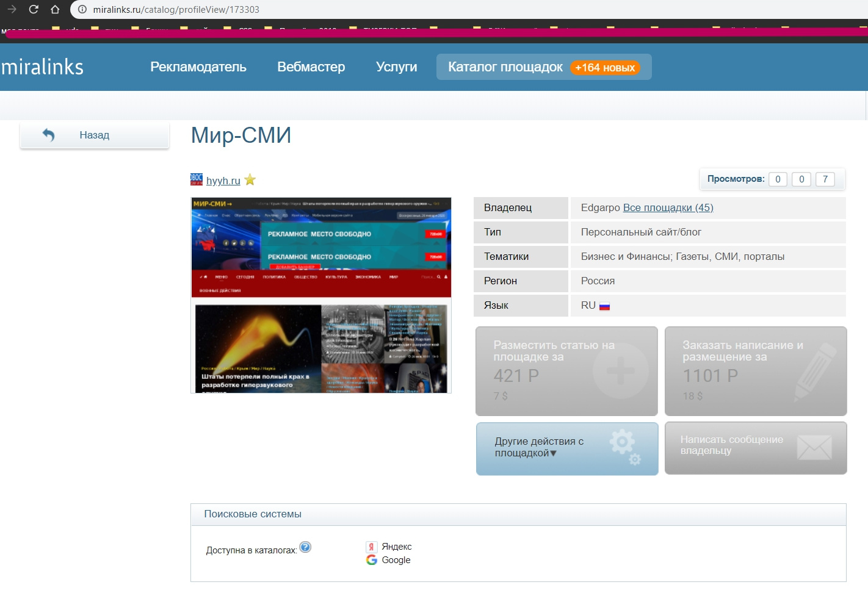Open the Мир-СМИ site screenshot thumbnail
The image size is (868, 593).
point(321,295)
